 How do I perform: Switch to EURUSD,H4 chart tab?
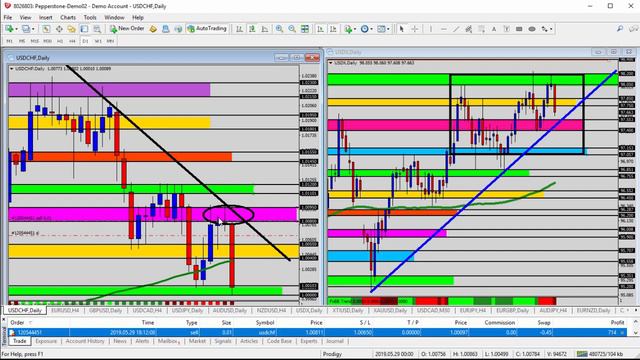pos(65,311)
